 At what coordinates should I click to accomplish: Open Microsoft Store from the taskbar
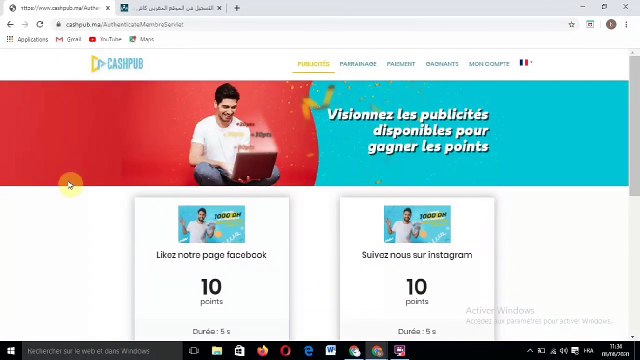240,351
